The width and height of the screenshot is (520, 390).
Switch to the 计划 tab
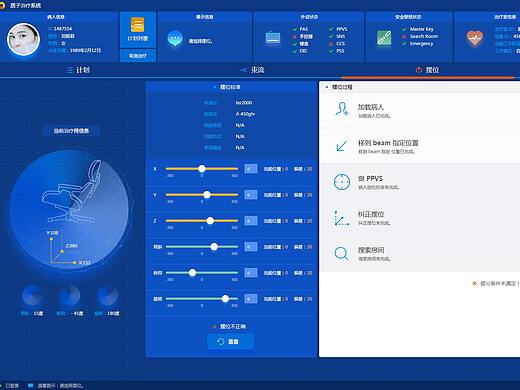click(78, 70)
